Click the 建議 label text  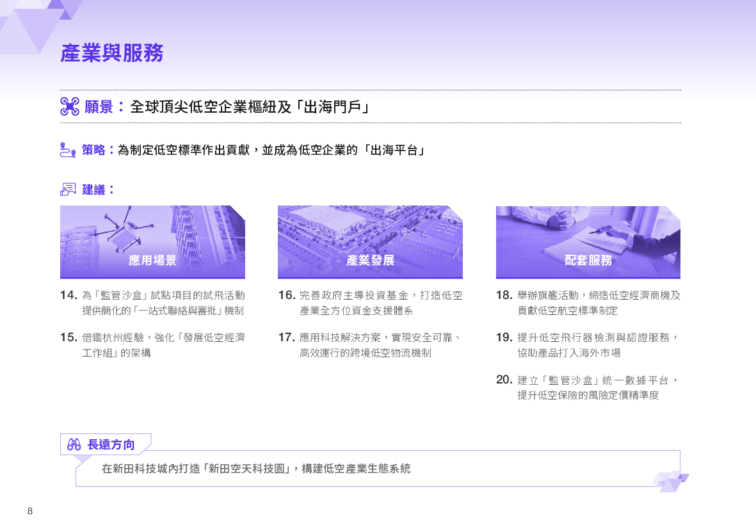[93, 189]
